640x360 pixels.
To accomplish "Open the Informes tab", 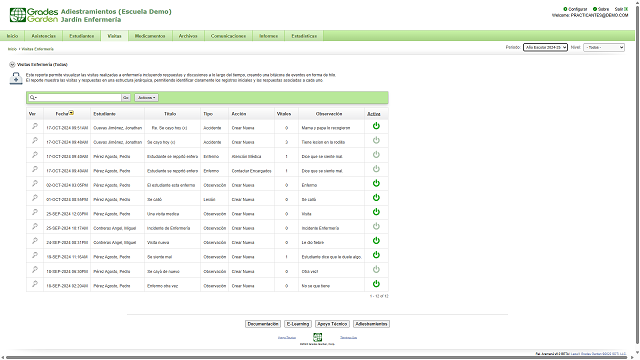I will tap(269, 36).
